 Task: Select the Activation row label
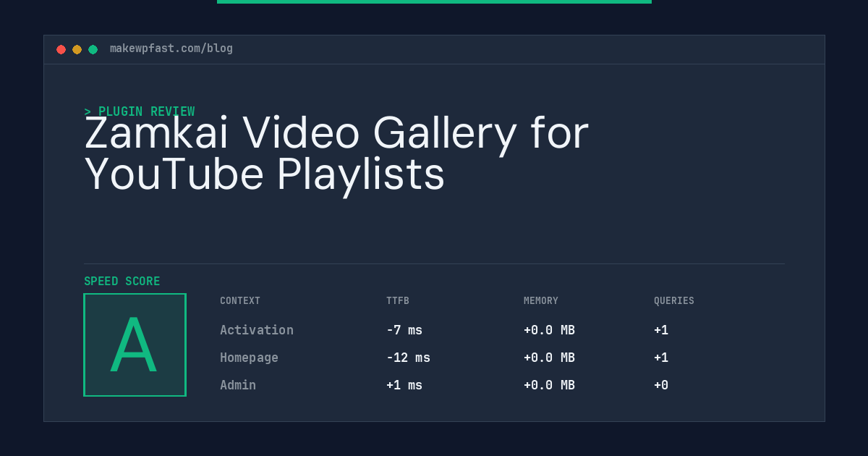pos(257,330)
